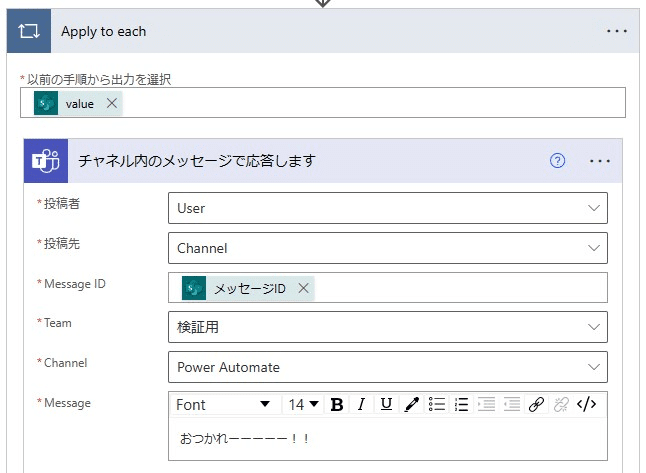This screenshot has height=473, width=646.
Task: Open help for the Teams reply action
Action: click(x=557, y=161)
